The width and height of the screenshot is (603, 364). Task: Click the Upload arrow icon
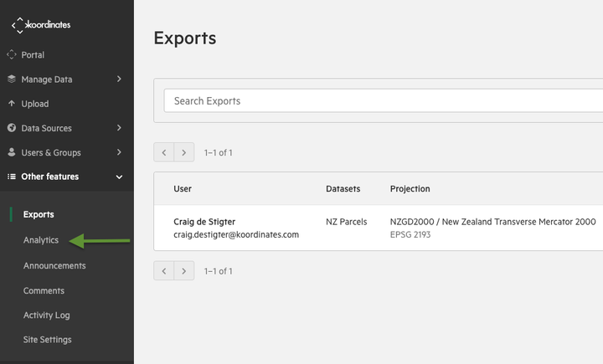pos(12,104)
